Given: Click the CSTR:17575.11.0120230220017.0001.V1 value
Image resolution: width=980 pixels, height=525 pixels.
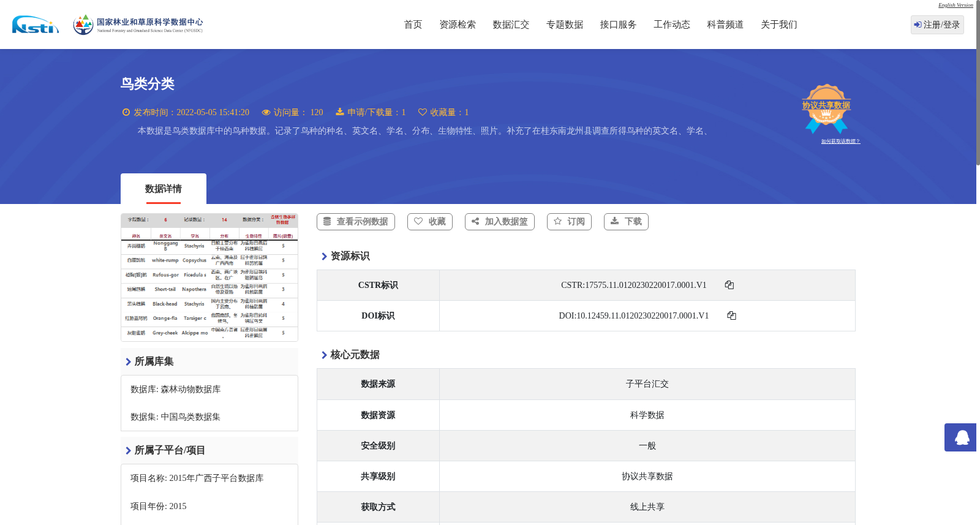Looking at the screenshot, I should (x=634, y=285).
